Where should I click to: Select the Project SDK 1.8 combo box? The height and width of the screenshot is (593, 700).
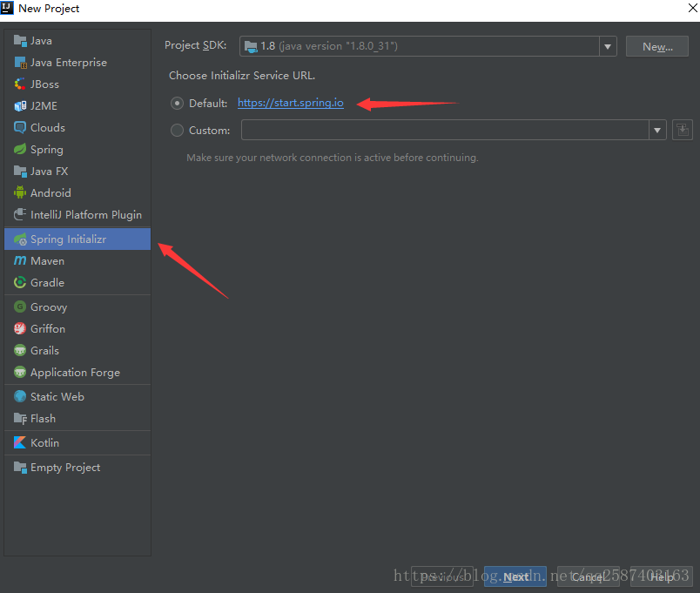click(428, 46)
